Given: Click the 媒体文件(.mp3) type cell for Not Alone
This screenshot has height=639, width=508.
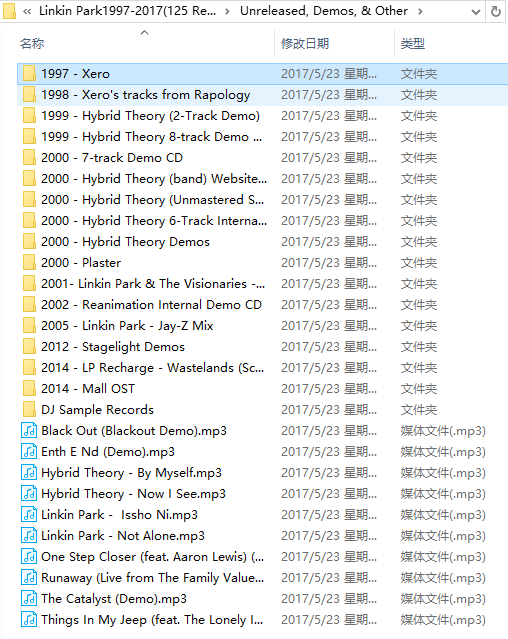Looking at the screenshot, I should [x=443, y=535].
